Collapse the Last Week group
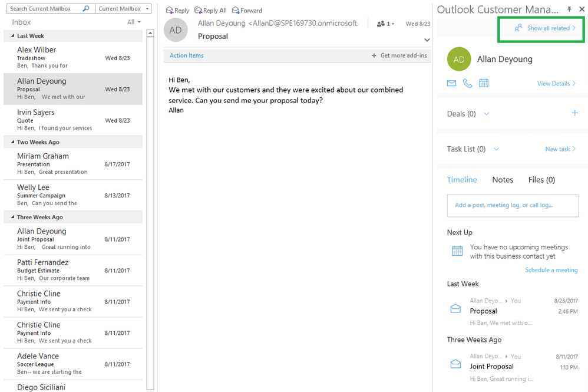Viewport: 588px width, 392px height. click(x=13, y=36)
